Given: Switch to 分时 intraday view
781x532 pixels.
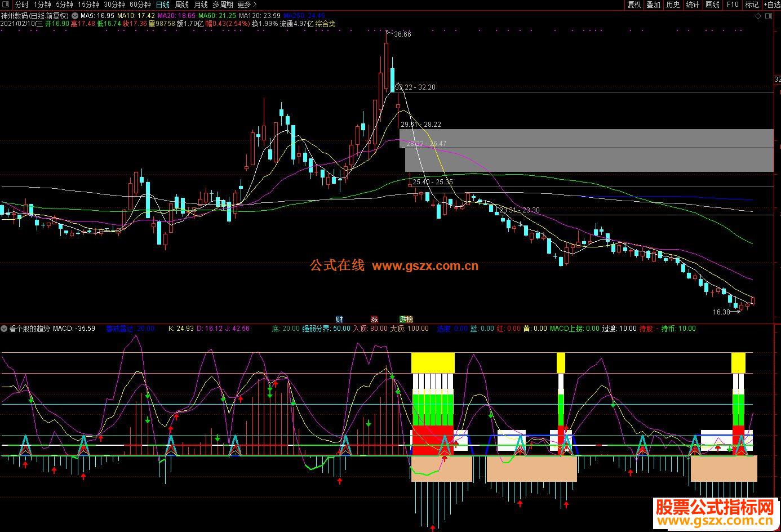Looking at the screenshot, I should [x=22, y=5].
